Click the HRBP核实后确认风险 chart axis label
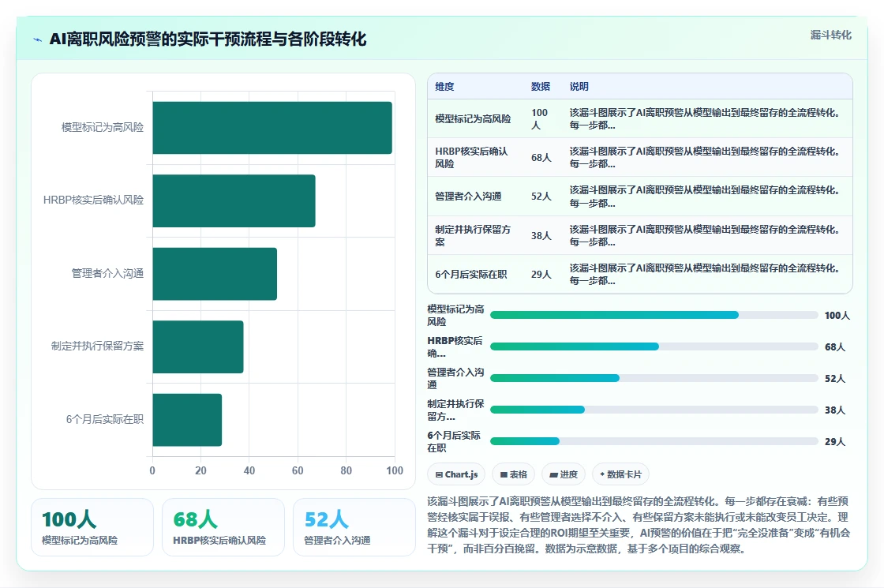Viewport: 884px width, 588px height. pyautogui.click(x=94, y=200)
